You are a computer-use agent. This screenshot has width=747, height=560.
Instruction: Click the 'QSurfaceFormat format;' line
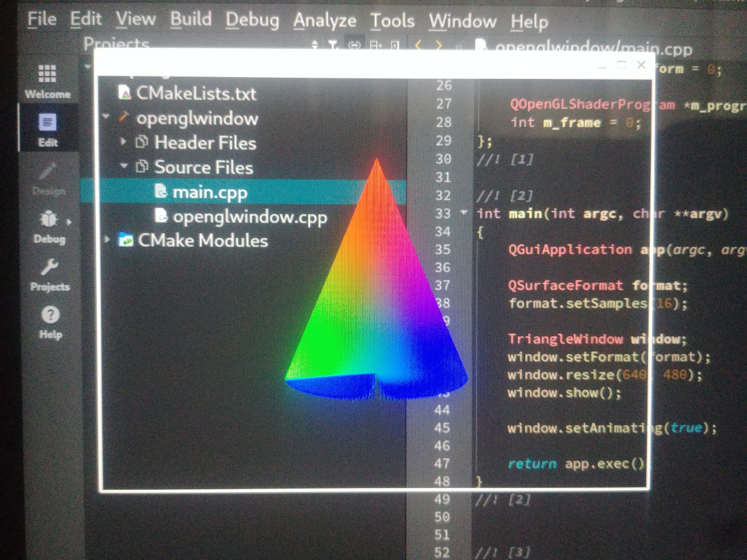coord(598,285)
